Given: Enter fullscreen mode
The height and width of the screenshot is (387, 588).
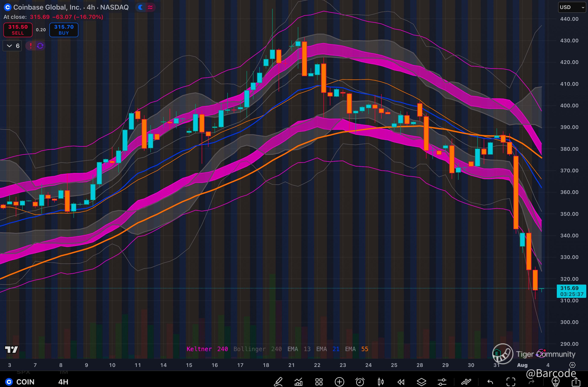Looking at the screenshot, I should [x=511, y=382].
